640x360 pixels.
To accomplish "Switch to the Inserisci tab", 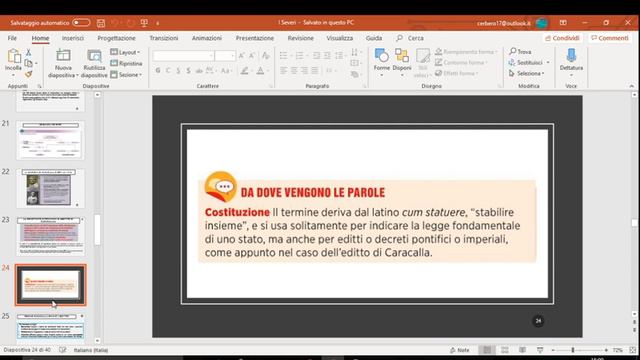I will coord(73,38).
